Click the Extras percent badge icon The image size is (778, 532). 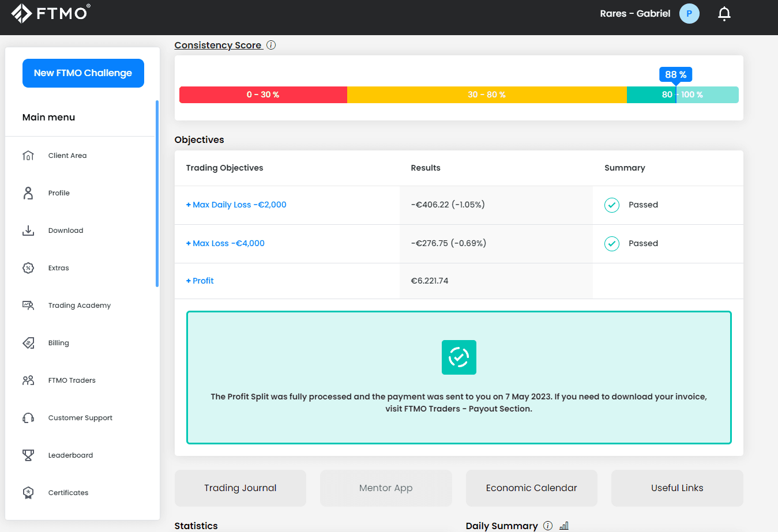click(x=28, y=268)
